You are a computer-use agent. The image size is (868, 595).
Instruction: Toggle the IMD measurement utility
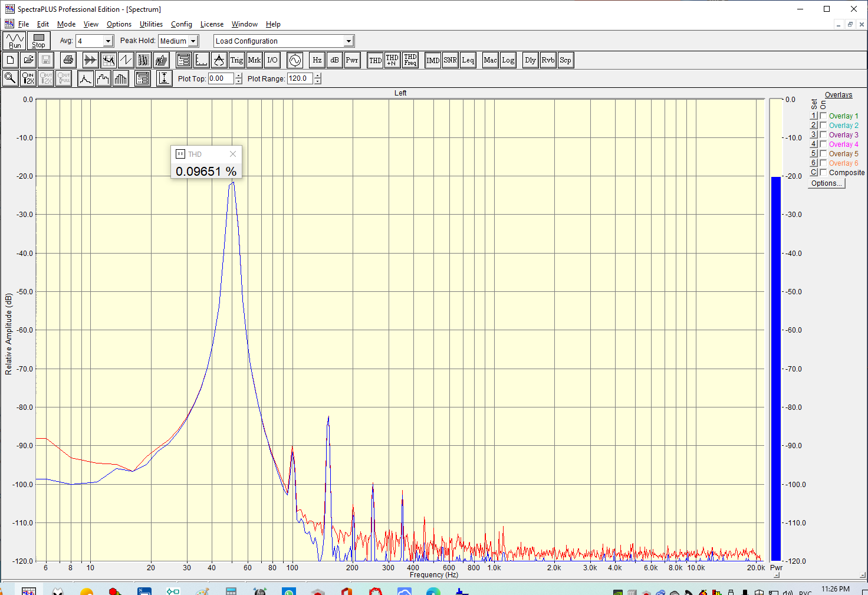click(x=433, y=60)
